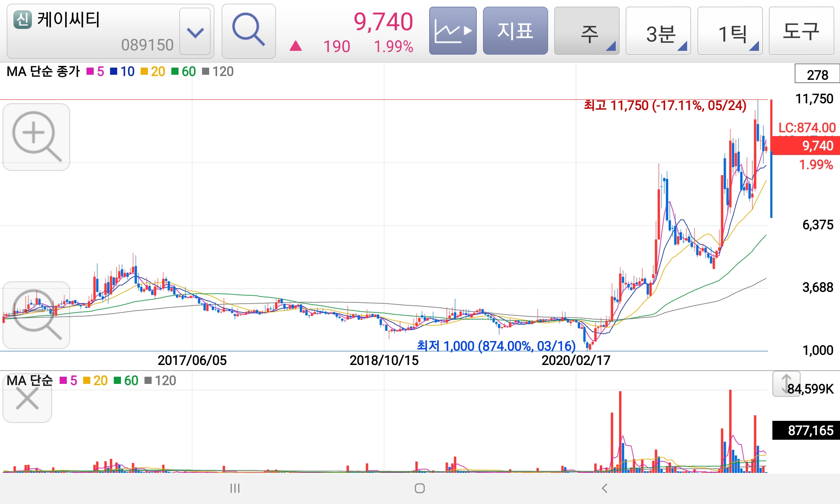
Task: Select the 주 weekly period dropdown
Action: pos(587,31)
